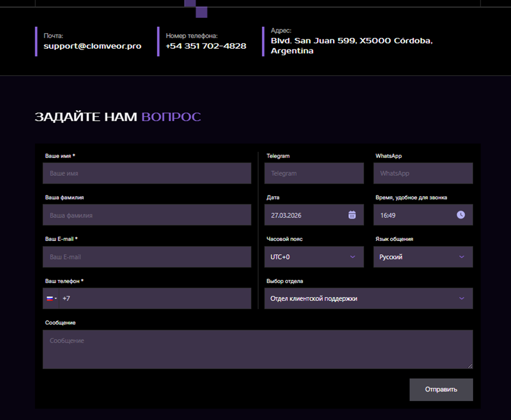
Task: Click into the Ваша фамилия field
Action: click(x=147, y=215)
